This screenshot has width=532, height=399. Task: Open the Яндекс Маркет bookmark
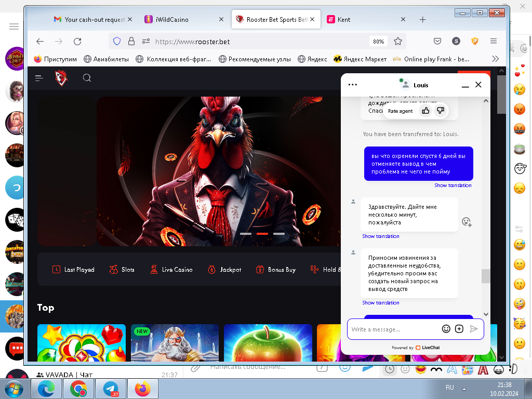click(x=360, y=59)
